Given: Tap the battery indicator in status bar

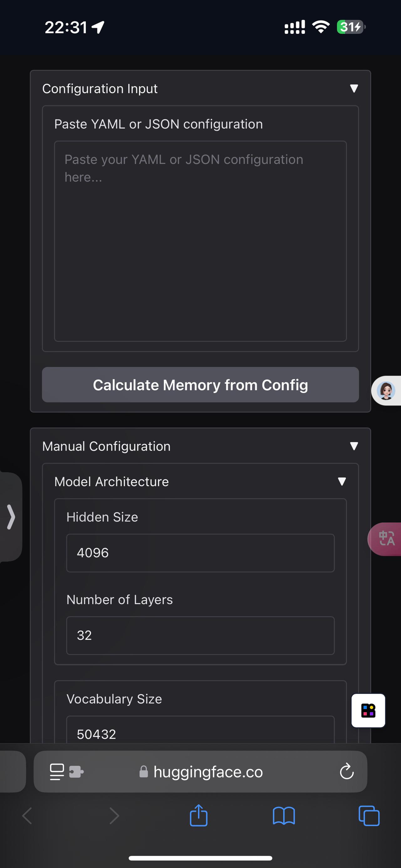Looking at the screenshot, I should pos(351,27).
